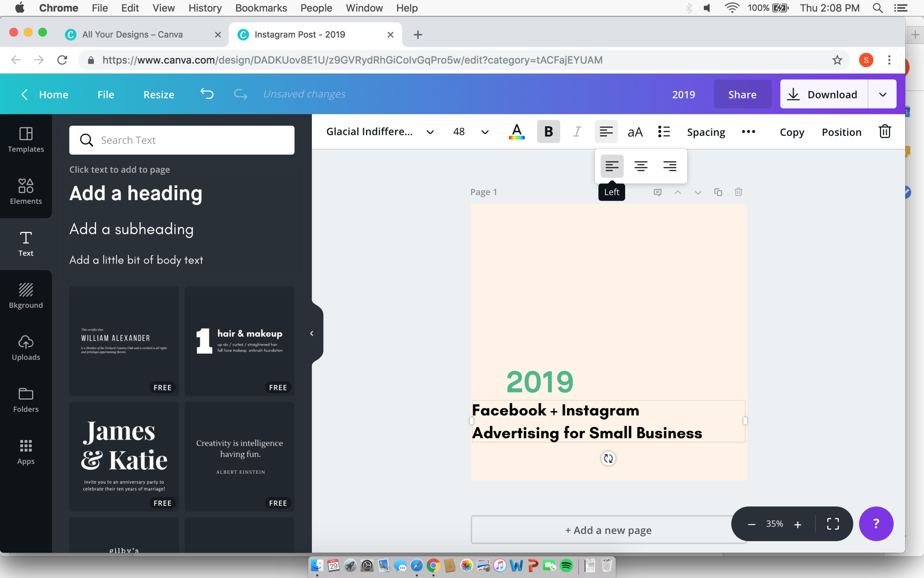Click the 2019 design title field

coord(683,94)
